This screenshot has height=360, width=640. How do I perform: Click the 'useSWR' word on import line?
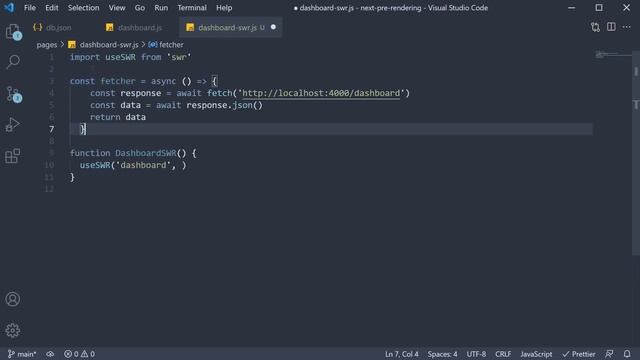(120, 57)
